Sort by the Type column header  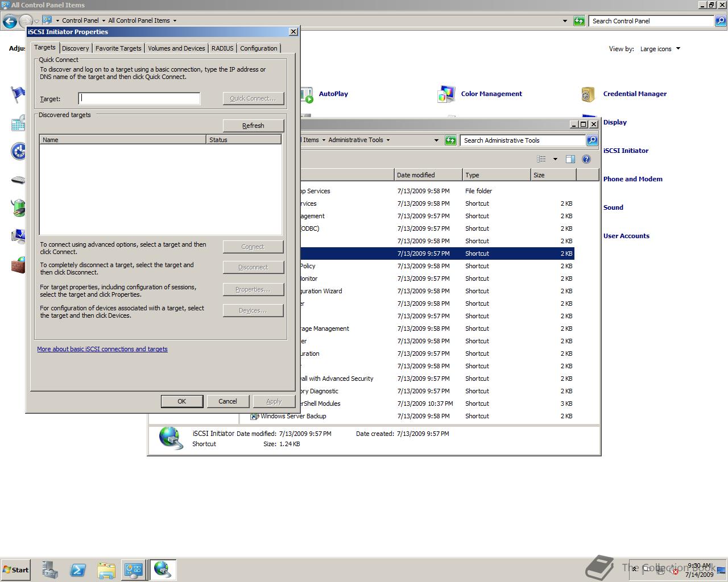click(496, 175)
